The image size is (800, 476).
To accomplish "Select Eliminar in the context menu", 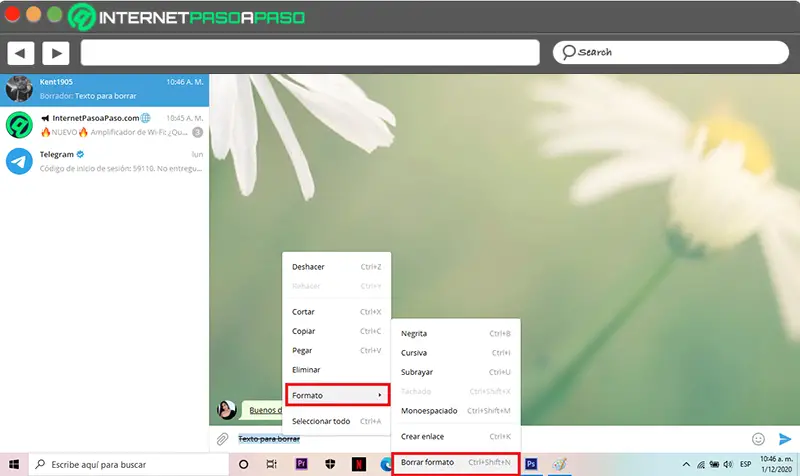I will 337,370.
